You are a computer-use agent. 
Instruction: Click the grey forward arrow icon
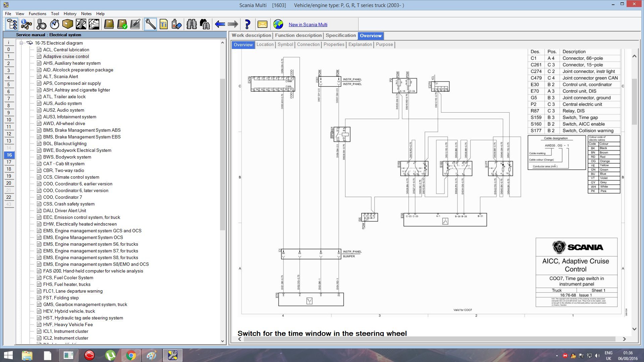pos(233,24)
